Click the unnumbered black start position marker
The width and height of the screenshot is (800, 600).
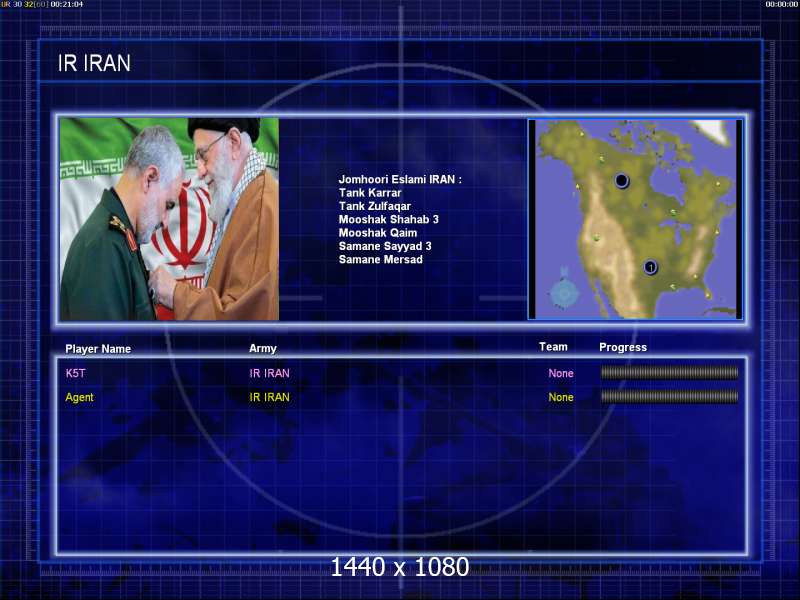pos(621,181)
